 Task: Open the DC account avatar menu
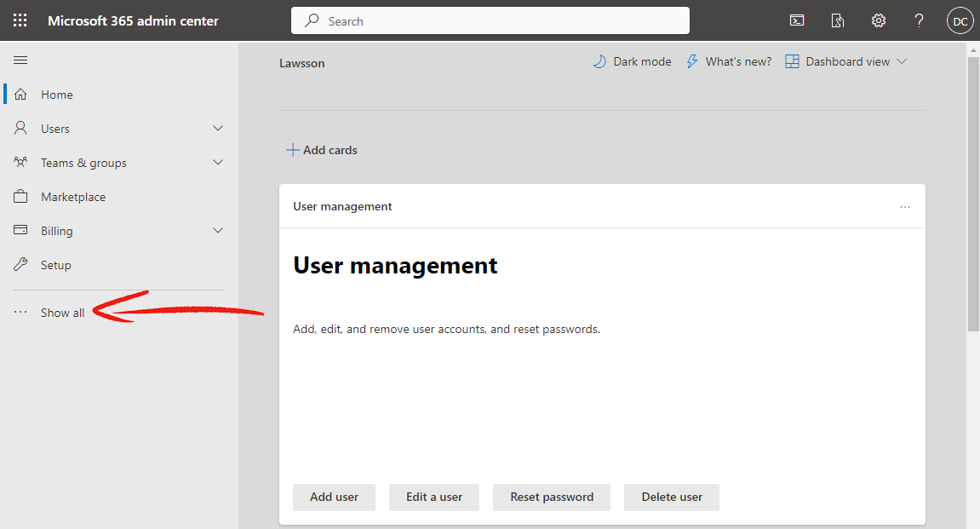point(960,20)
